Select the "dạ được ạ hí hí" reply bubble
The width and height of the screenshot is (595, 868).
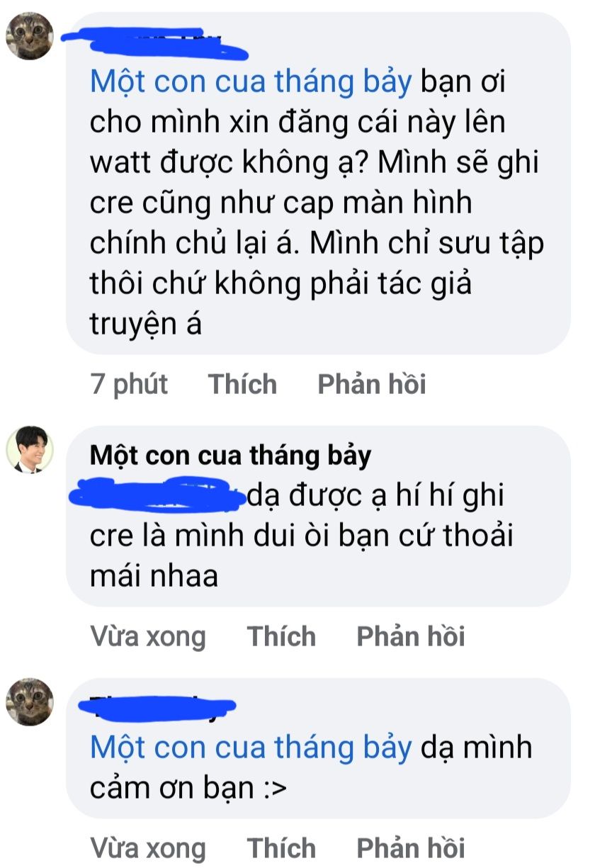click(317, 516)
